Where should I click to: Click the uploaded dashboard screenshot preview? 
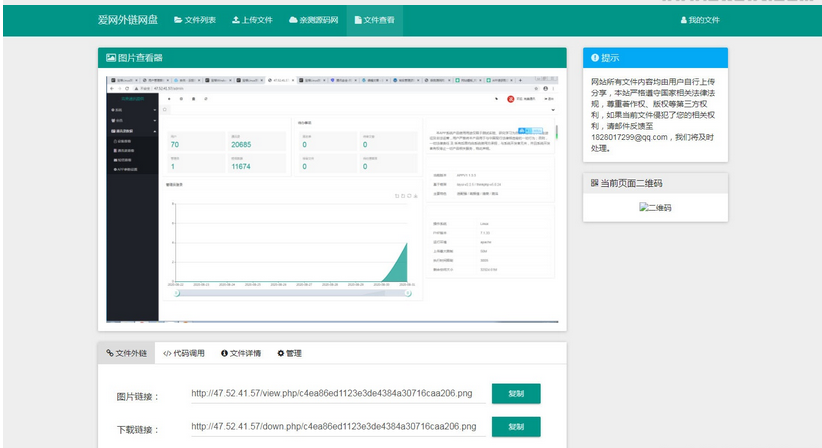(332, 199)
